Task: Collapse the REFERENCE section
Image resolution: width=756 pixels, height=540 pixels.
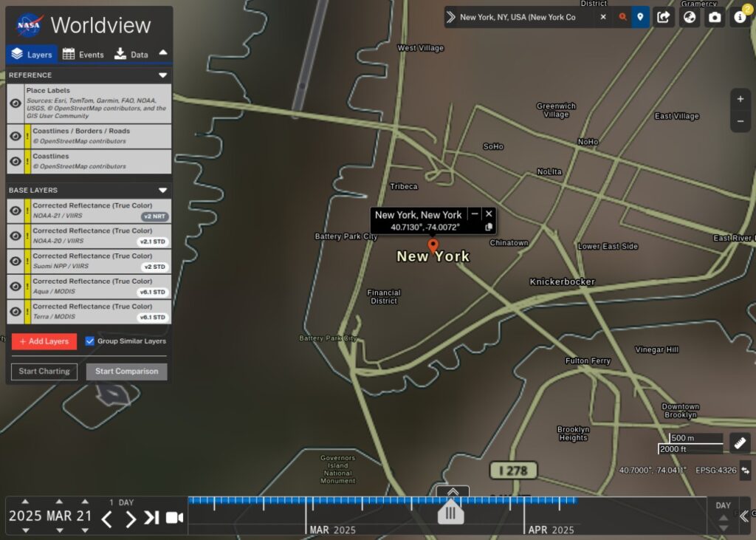Action: point(164,75)
